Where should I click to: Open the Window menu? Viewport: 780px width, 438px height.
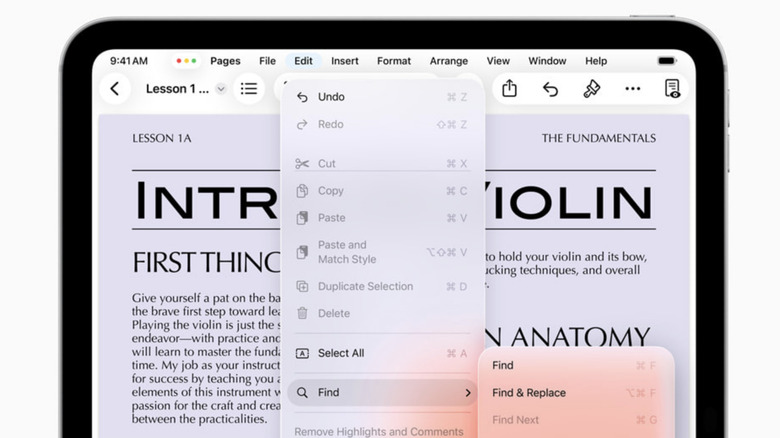[x=547, y=61]
